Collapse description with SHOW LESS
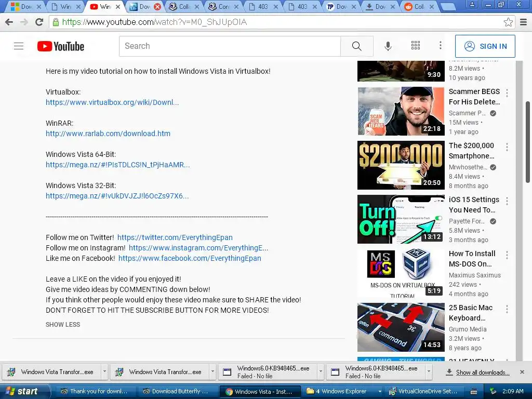Screen dimensions: 532x399 point(63,324)
